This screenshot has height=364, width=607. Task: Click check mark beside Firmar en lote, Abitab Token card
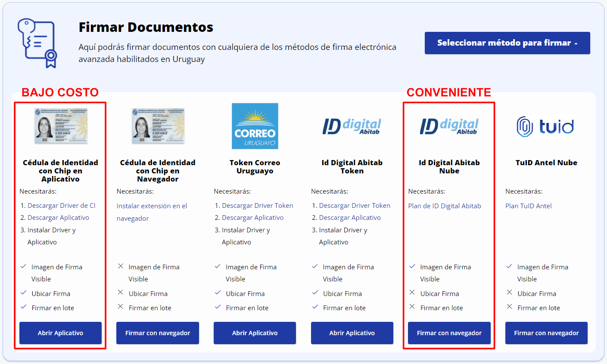315,307
